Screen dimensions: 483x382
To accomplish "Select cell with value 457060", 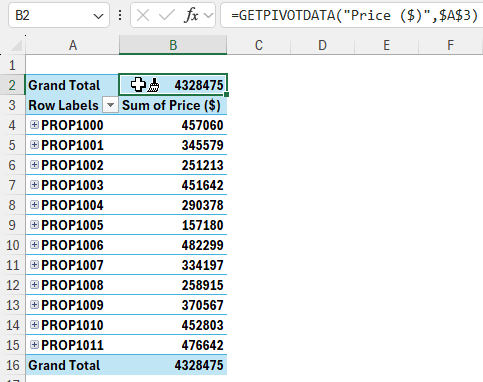I will pos(173,125).
